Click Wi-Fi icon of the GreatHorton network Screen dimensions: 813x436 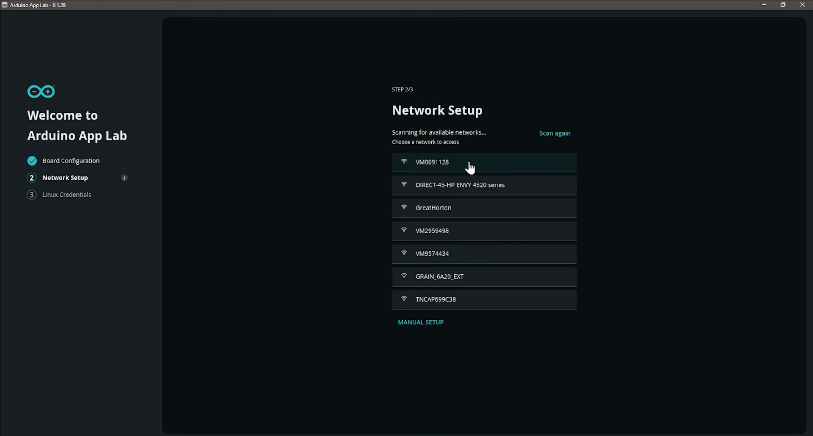click(x=404, y=207)
